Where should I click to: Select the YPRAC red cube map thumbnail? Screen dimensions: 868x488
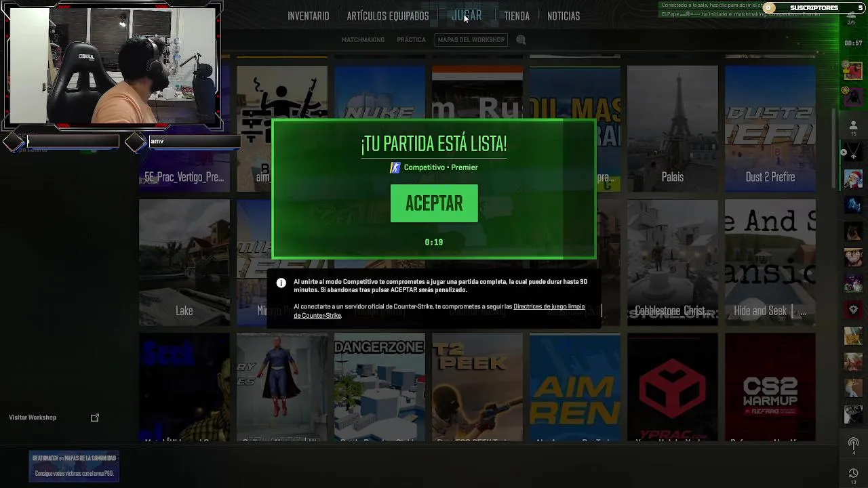tap(673, 387)
